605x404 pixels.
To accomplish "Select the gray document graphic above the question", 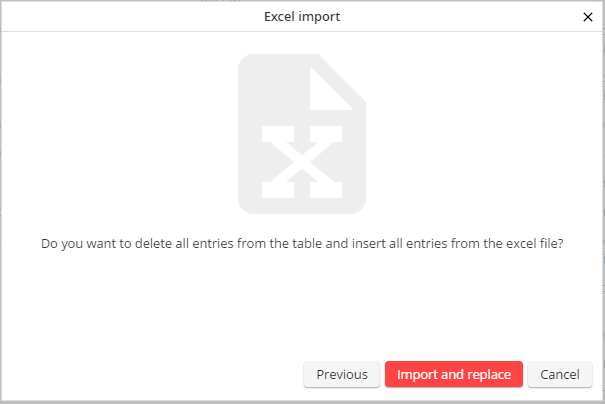I will pyautogui.click(x=302, y=132).
